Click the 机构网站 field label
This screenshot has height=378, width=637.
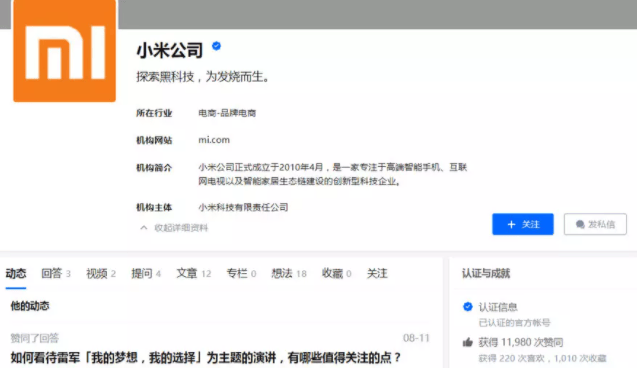154,140
